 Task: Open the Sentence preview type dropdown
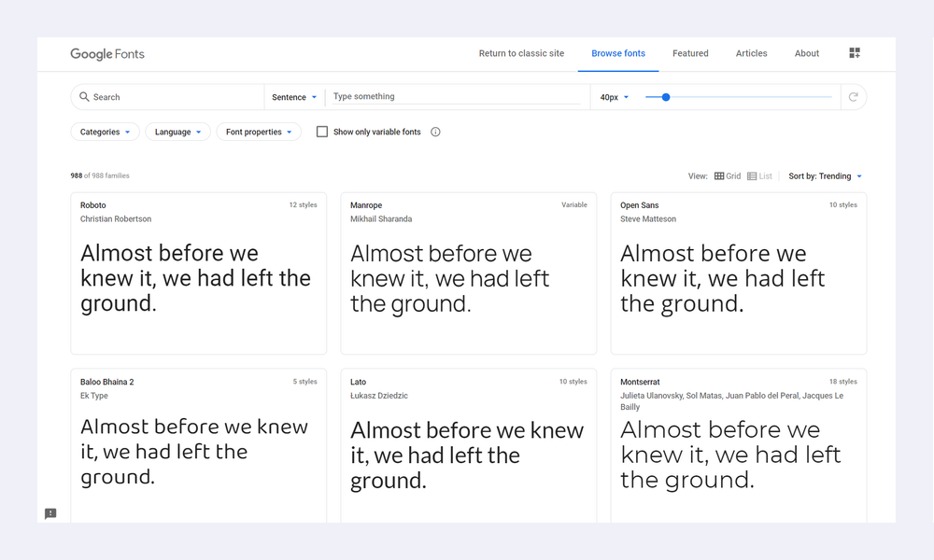point(294,97)
